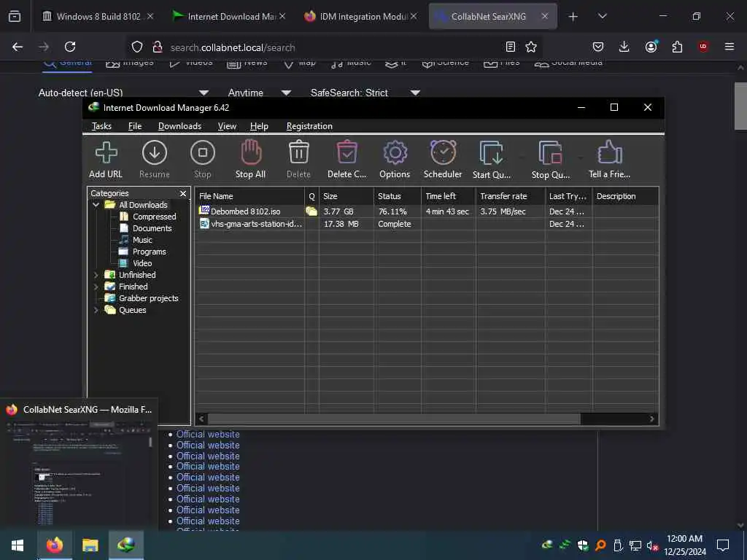Click the address bar URL field
The image size is (747, 560).
pos(333,47)
